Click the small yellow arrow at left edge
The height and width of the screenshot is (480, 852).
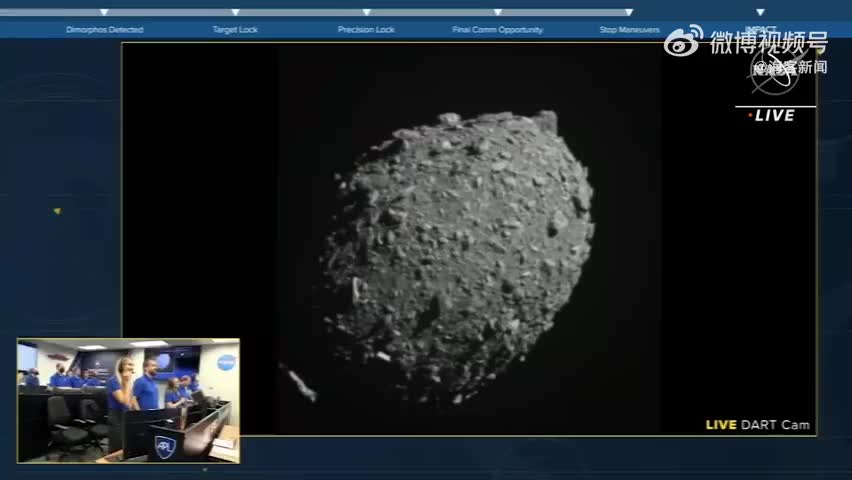(x=57, y=211)
